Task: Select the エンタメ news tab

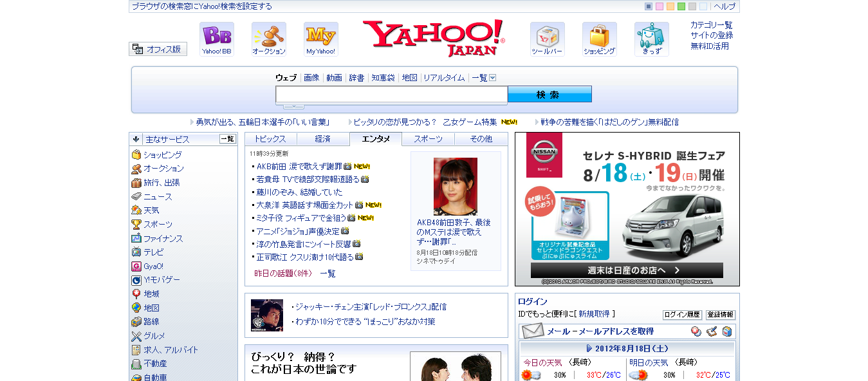Action: 376,139
